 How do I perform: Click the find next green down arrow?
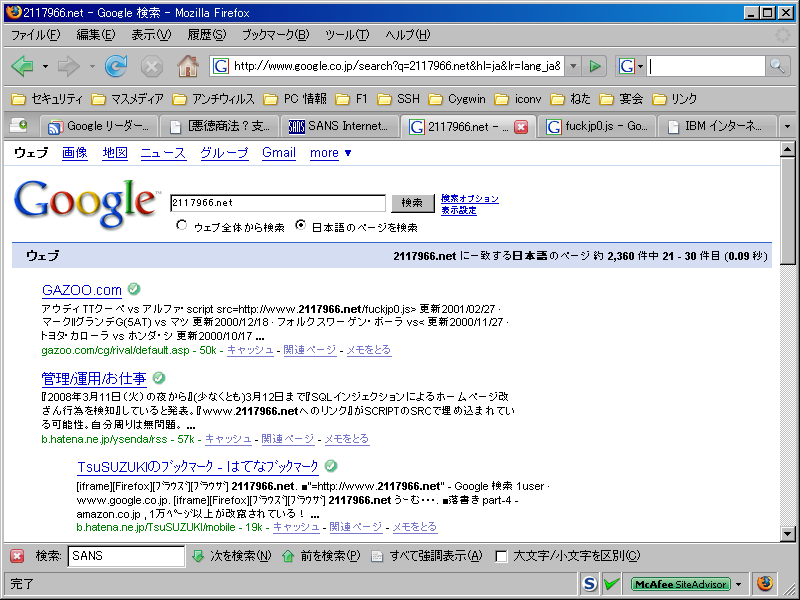[198, 556]
